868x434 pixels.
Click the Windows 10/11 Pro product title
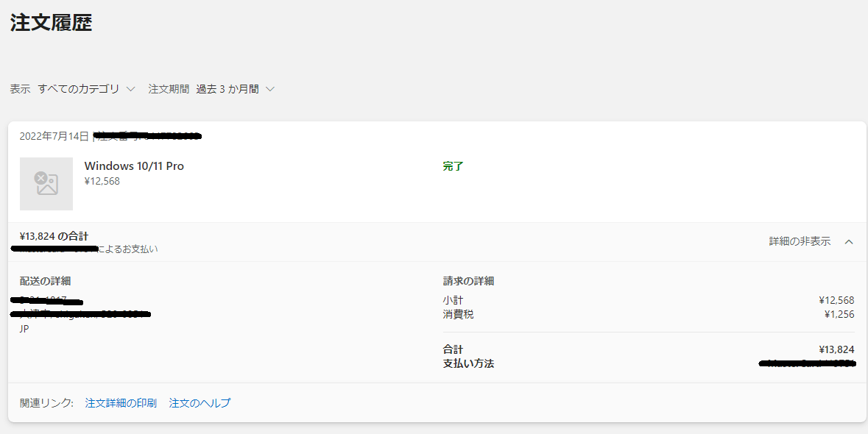pyautogui.click(x=134, y=166)
